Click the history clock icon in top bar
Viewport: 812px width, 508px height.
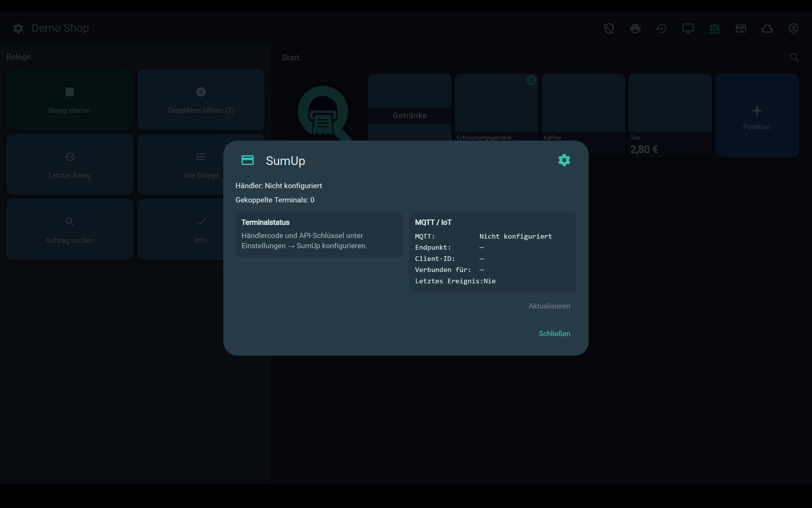(x=661, y=28)
